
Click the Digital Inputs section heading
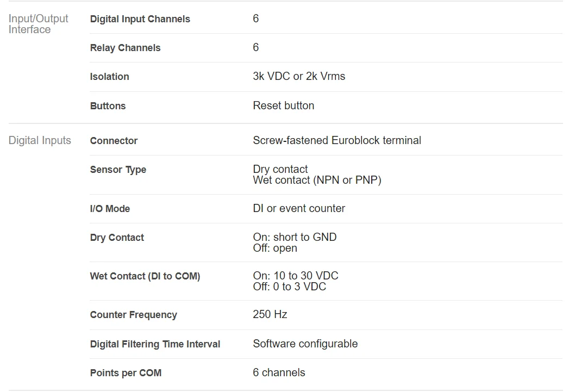(40, 140)
